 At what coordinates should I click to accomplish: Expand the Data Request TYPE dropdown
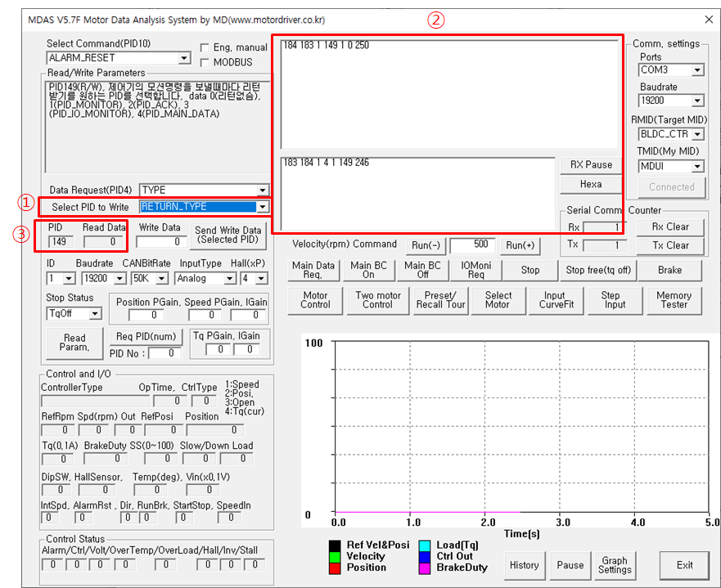pyautogui.click(x=262, y=191)
